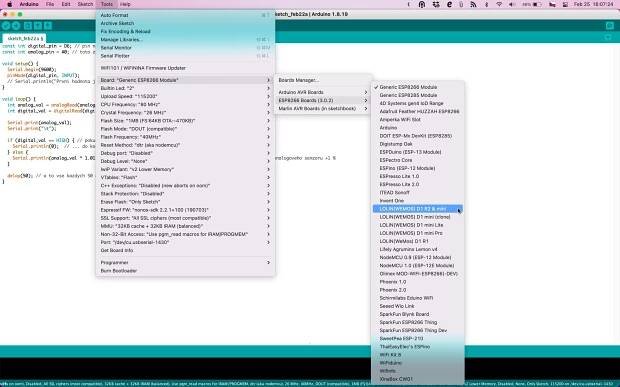Image resolution: width=620 pixels, height=387 pixels.
Task: Click the RSS feed menu bar icon
Action: pyautogui.click(x=473, y=4)
